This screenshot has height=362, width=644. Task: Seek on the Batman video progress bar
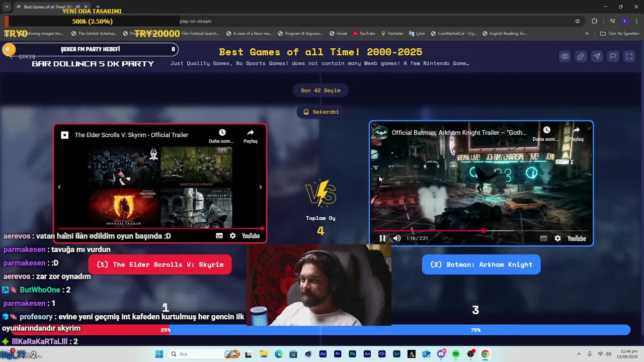coord(481,231)
